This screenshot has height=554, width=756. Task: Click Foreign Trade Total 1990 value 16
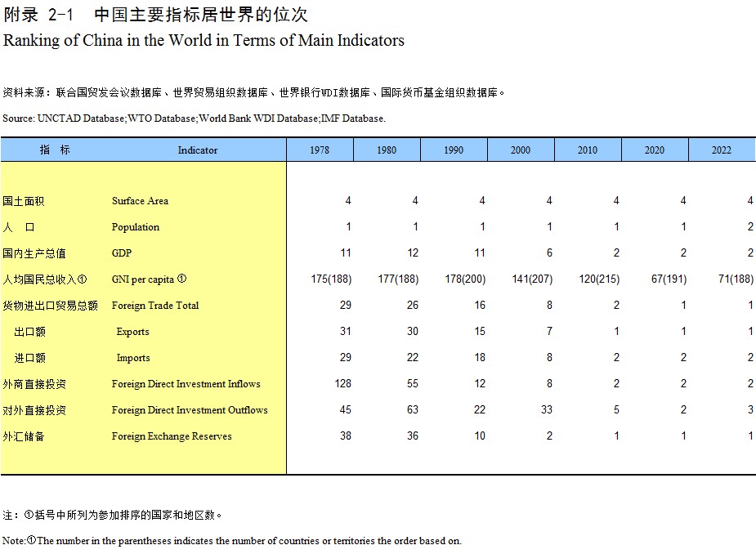[480, 306]
